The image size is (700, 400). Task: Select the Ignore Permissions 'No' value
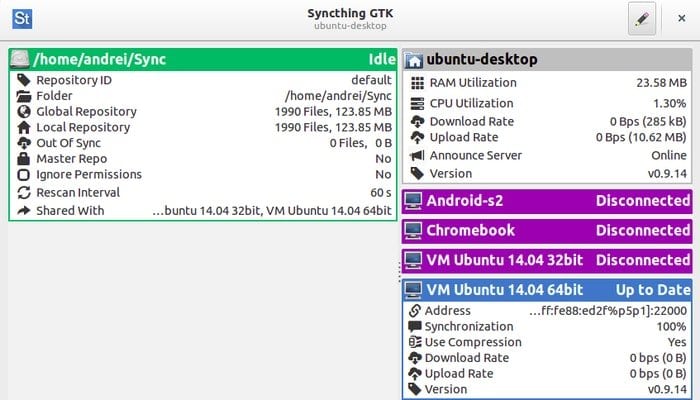click(383, 175)
